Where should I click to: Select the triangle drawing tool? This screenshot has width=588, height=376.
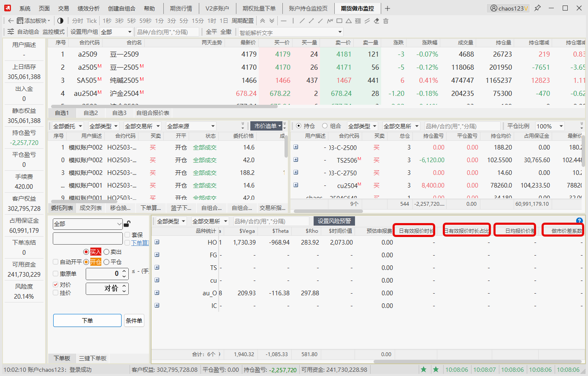(x=349, y=21)
